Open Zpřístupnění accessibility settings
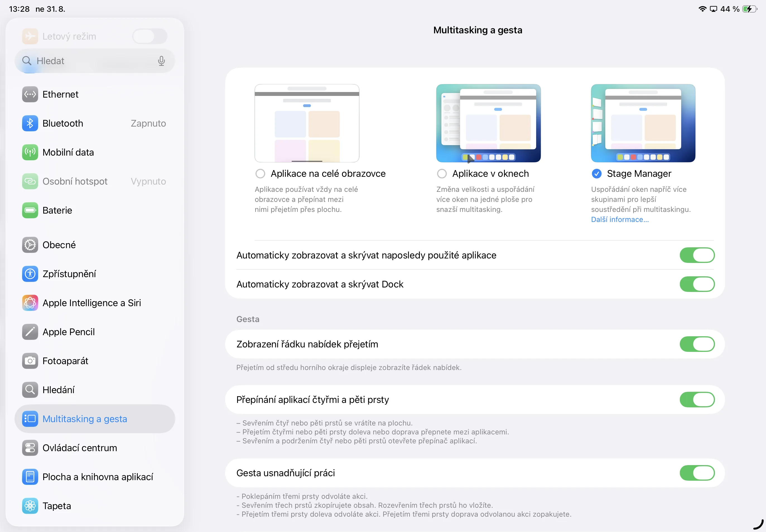 coord(69,274)
